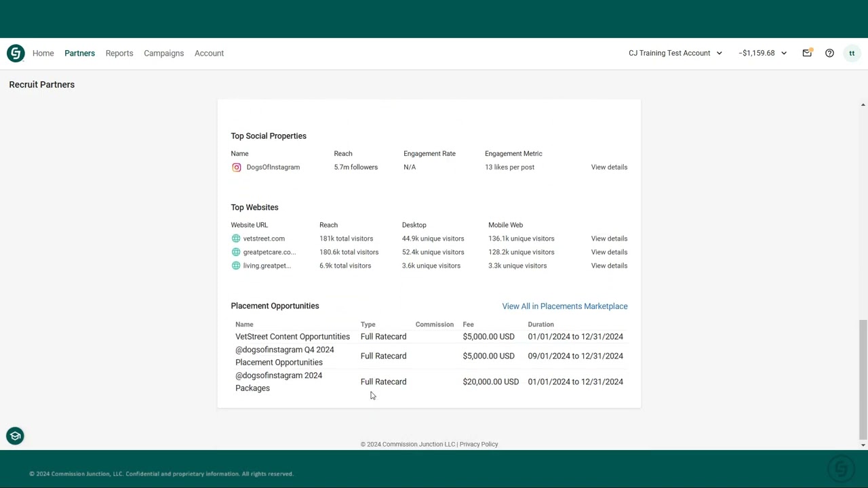Select @dogsofinstagram Q4 2024 Placement Opportunities
This screenshot has height=488, width=868.
point(285,356)
